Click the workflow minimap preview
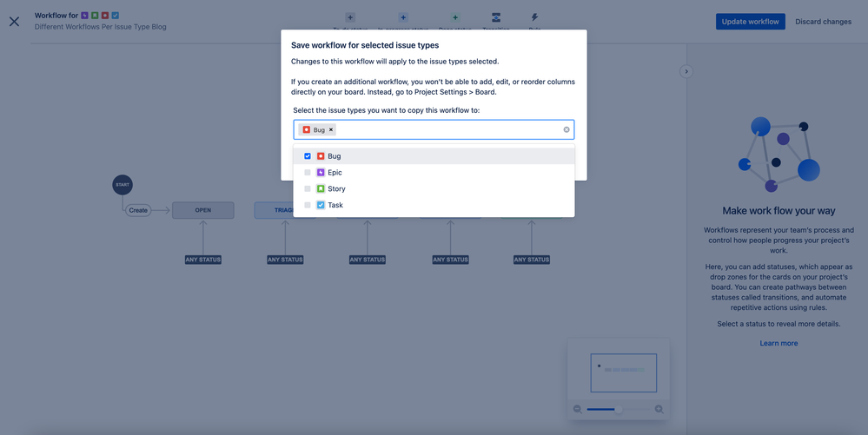 (623, 373)
